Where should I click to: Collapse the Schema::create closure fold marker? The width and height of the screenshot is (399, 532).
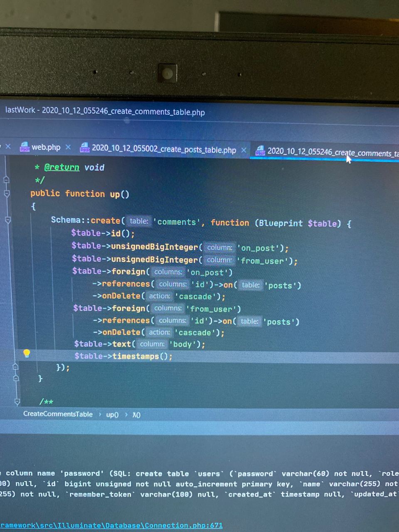click(x=8, y=220)
